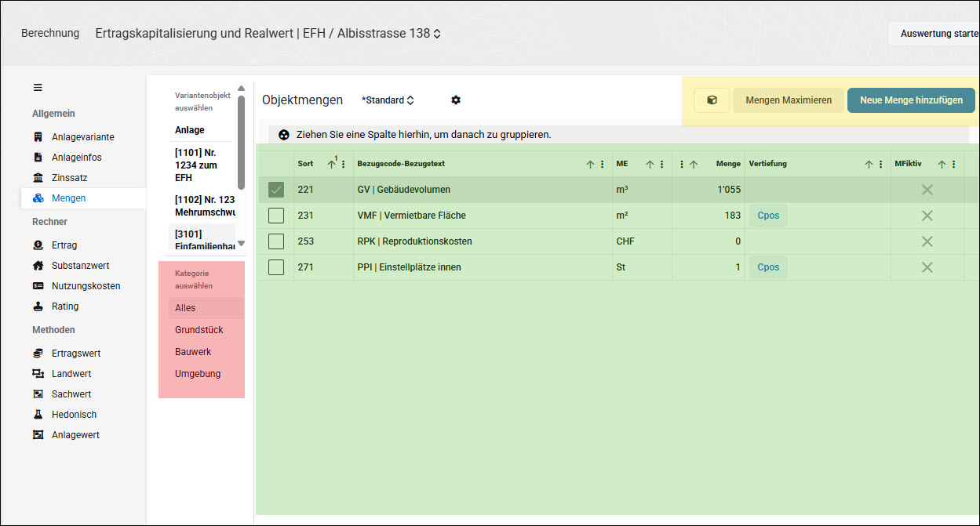This screenshot has height=526, width=980.
Task: Click the Zinssatz bank icon
Action: [x=38, y=178]
